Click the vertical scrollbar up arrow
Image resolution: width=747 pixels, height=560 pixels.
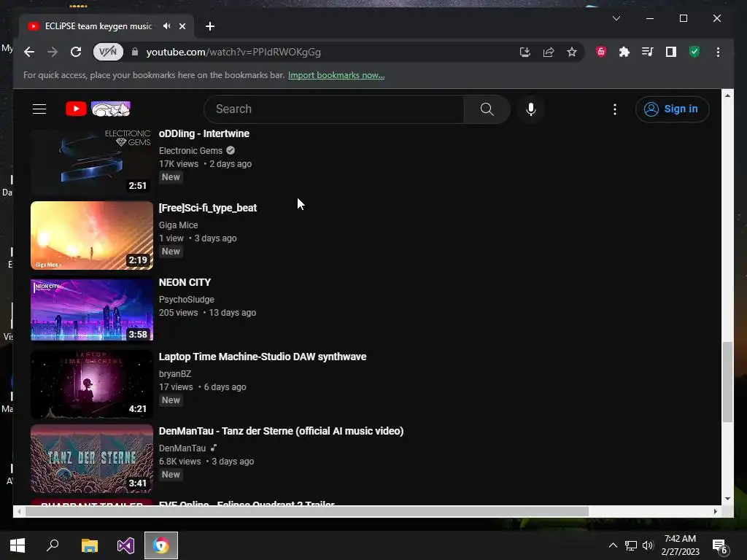tap(727, 96)
